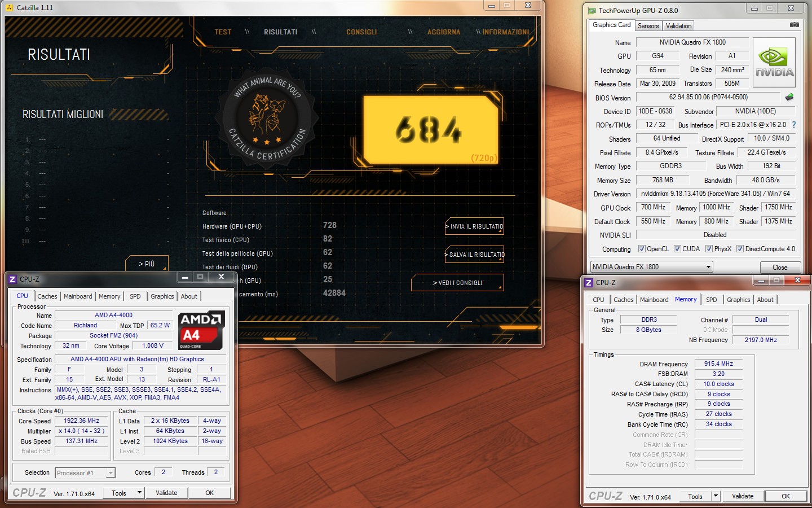Click BIOS save chip icon in GPU-Z
Viewport: 812px width, 508px height.
pos(789,97)
